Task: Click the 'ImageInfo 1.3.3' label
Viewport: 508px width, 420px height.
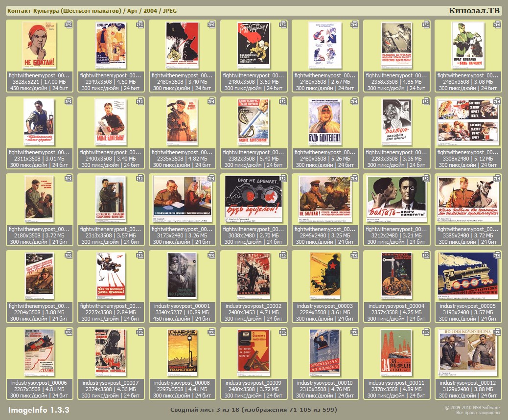Action: (x=39, y=410)
